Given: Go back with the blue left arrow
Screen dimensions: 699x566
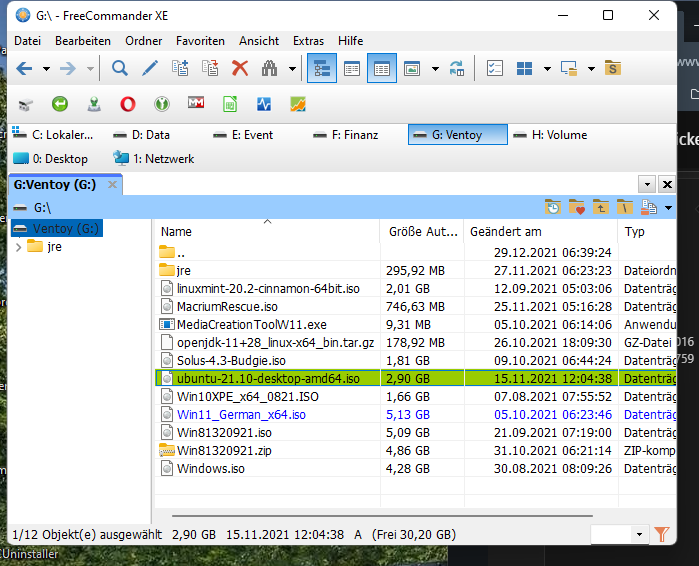Looking at the screenshot, I should click(x=24, y=69).
